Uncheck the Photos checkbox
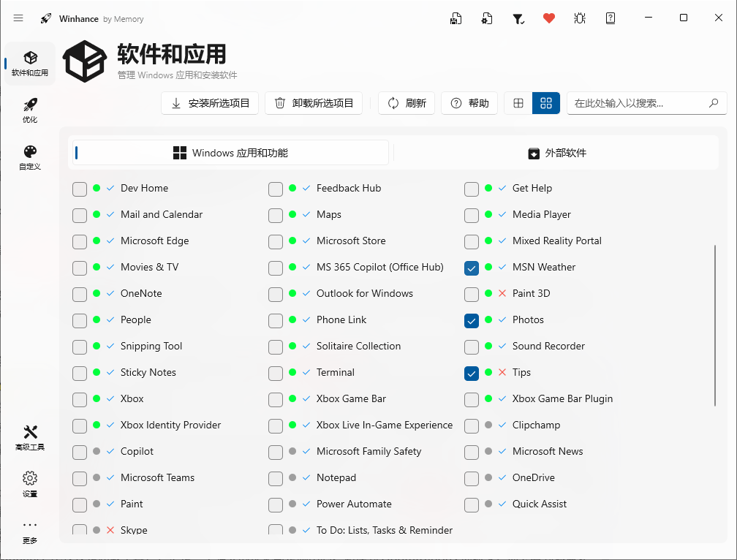This screenshot has width=737, height=560. pos(472,321)
